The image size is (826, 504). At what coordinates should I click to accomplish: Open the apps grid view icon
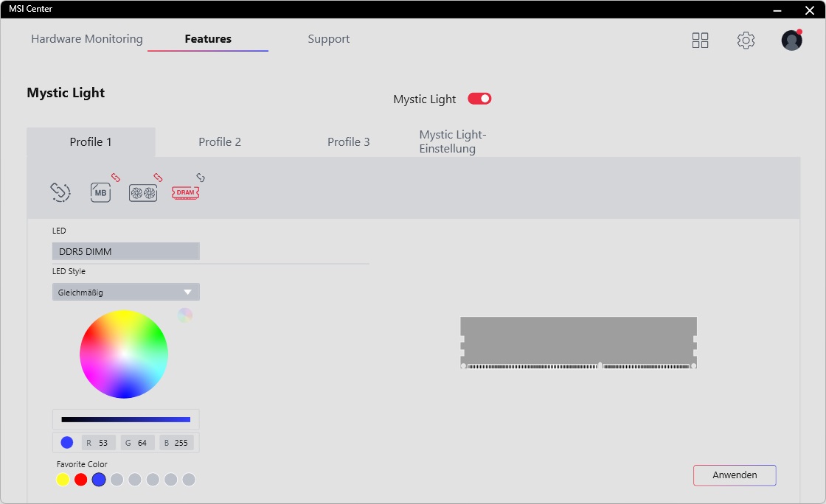coord(700,40)
